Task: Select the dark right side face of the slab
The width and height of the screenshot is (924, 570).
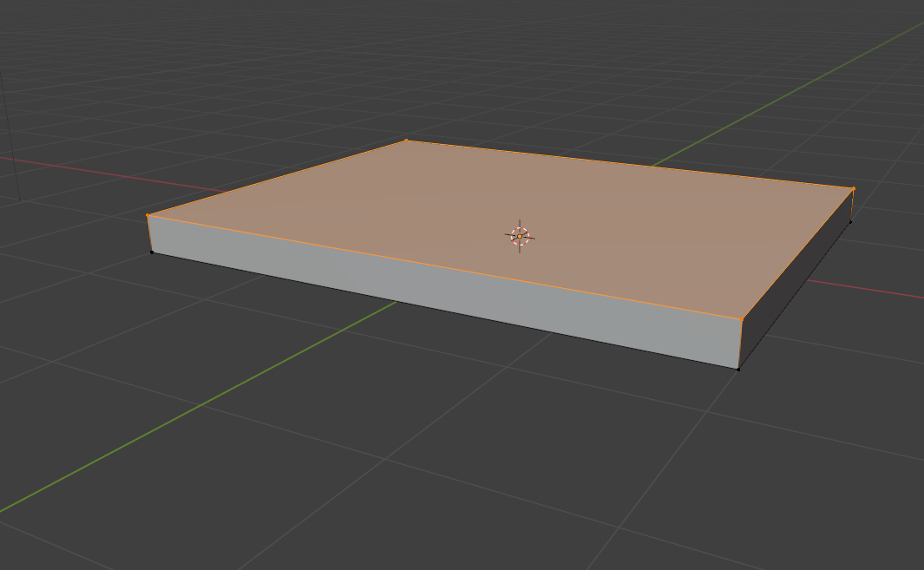Action: 796,279
